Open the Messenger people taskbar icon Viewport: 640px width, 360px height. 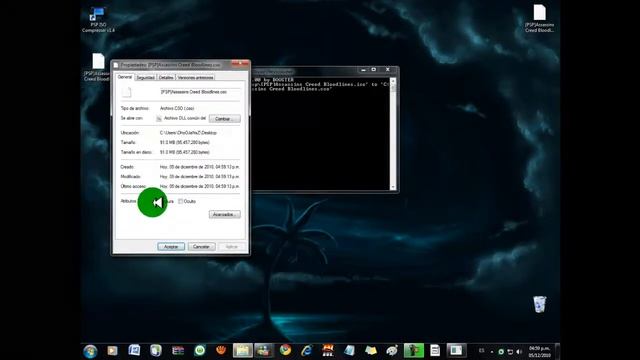pos(264,351)
